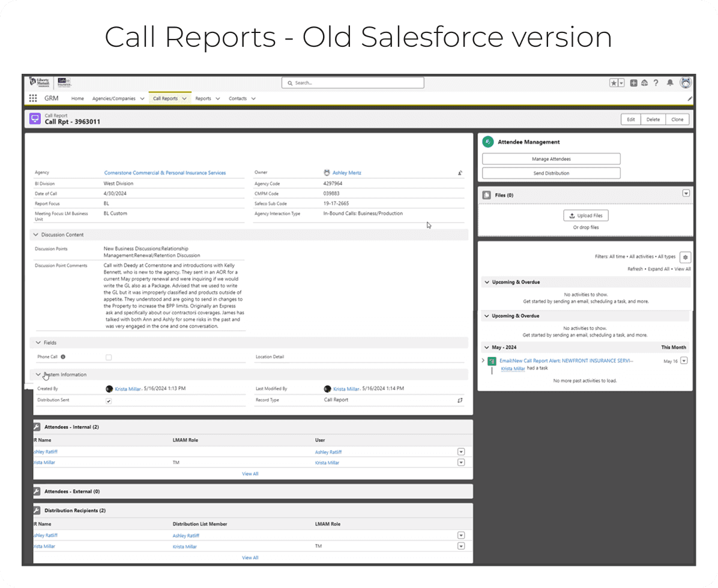Click the Attendees - Internal wrench icon
This screenshot has width=718, height=588.
coord(37,427)
